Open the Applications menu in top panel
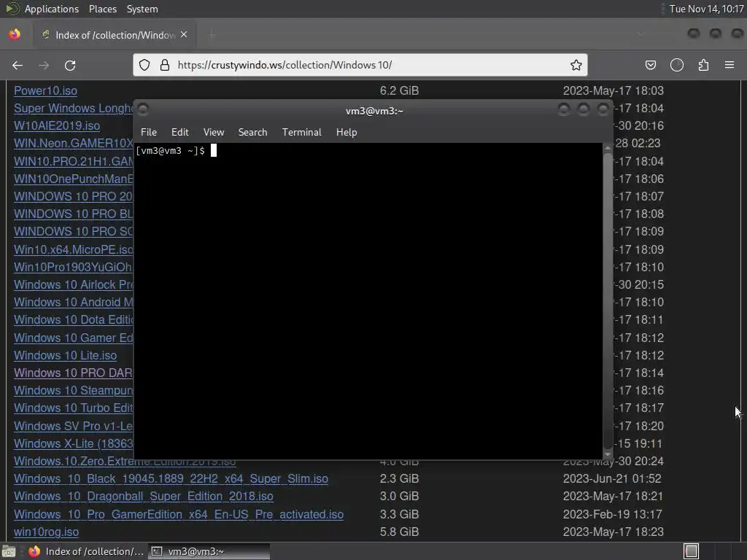Screen dimensions: 747x560 pyautogui.click(x=52, y=9)
